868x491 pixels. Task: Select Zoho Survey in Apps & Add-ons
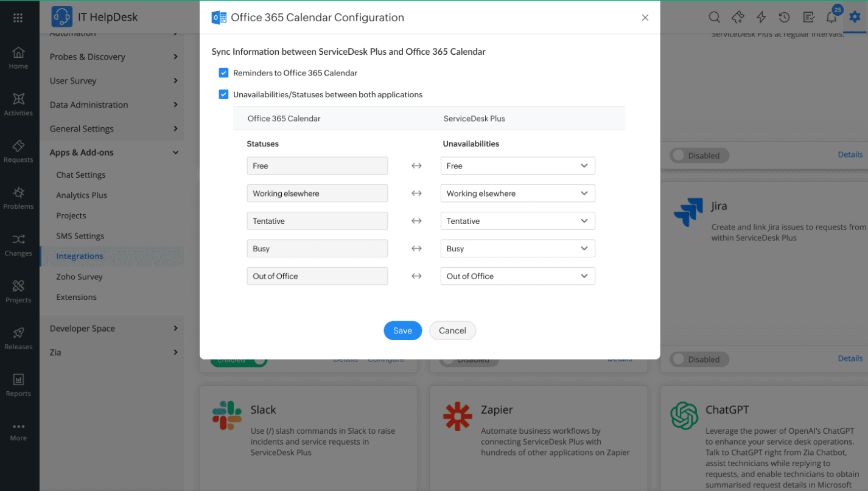(79, 277)
